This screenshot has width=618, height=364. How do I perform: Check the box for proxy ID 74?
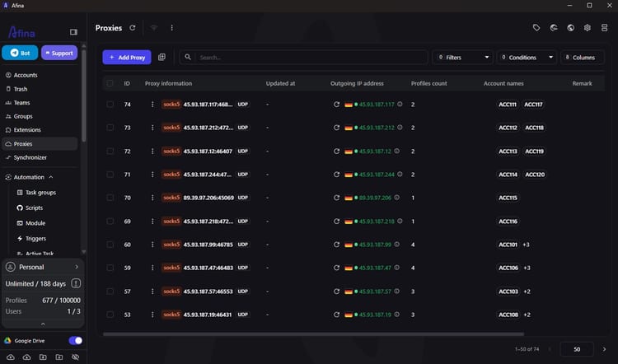point(110,105)
